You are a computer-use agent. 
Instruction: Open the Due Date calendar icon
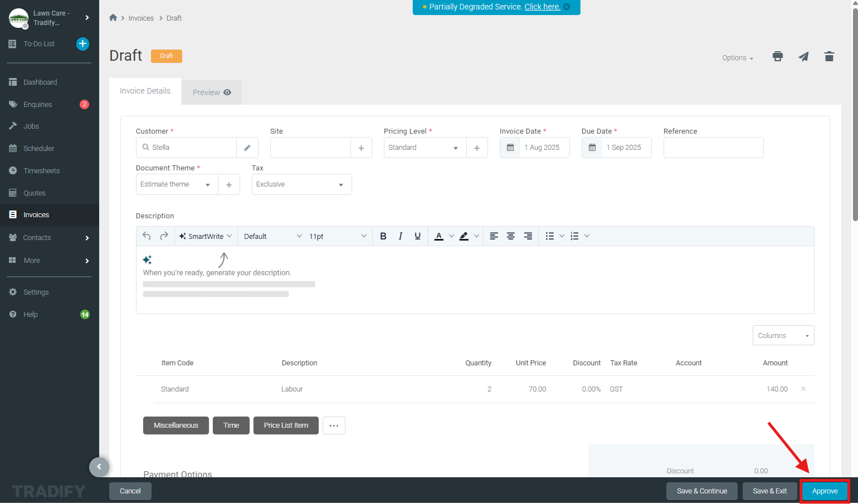coord(592,148)
